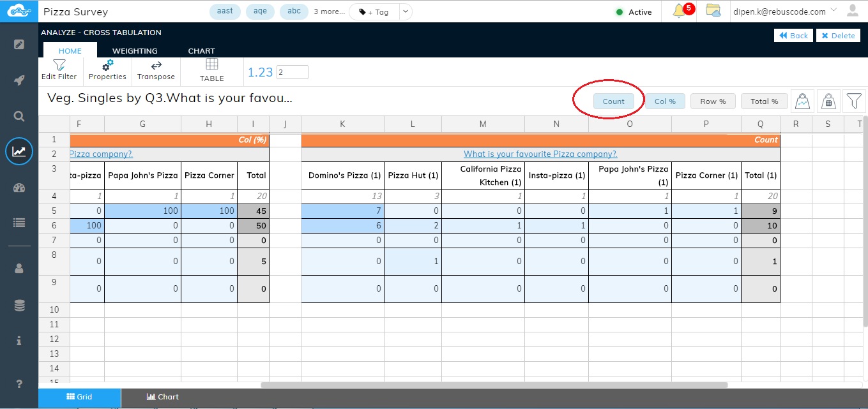Click the Transpose arrows tool

pos(156,70)
